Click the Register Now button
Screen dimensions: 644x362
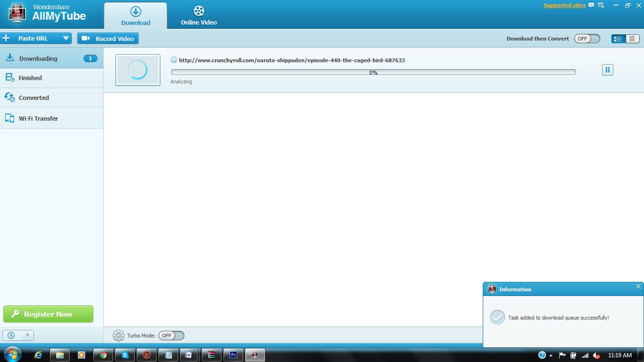(48, 314)
